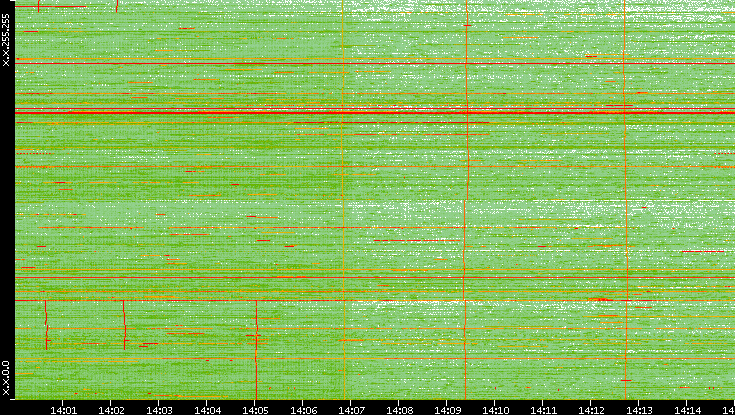Click the thick red horizontal band
Viewport: 735px width, 415px height.
click(x=370, y=110)
